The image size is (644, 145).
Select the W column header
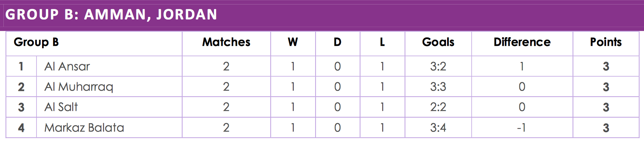[293, 42]
